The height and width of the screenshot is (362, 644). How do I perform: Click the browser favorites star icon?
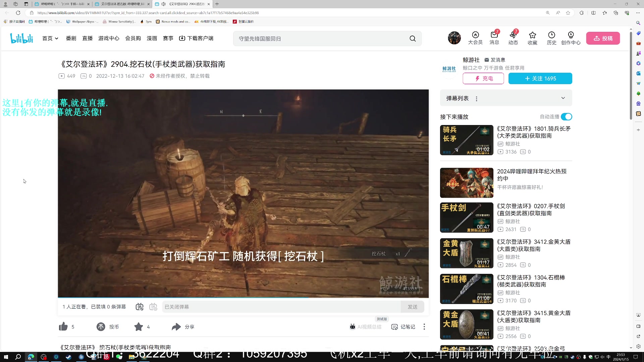pos(568,13)
